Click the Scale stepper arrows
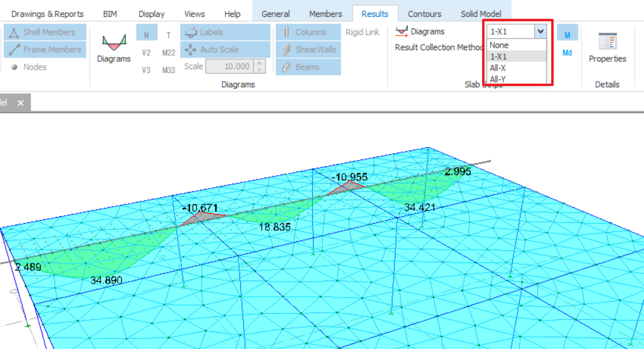The width and height of the screenshot is (644, 349). point(260,67)
